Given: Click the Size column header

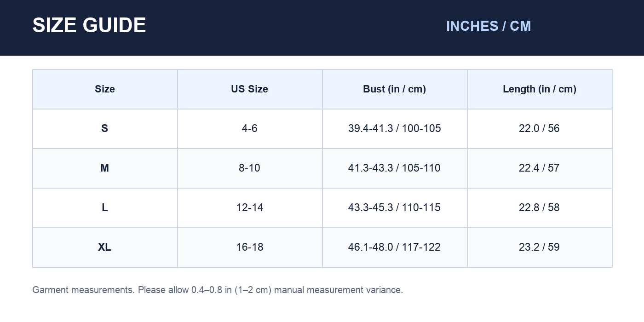Looking at the screenshot, I should pyautogui.click(x=105, y=89).
